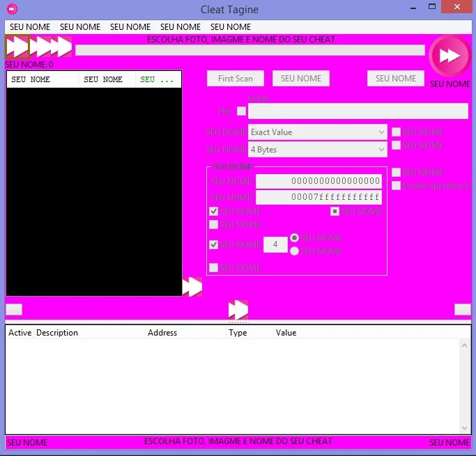Open the Exact Value scan type dropdown

pyautogui.click(x=317, y=132)
